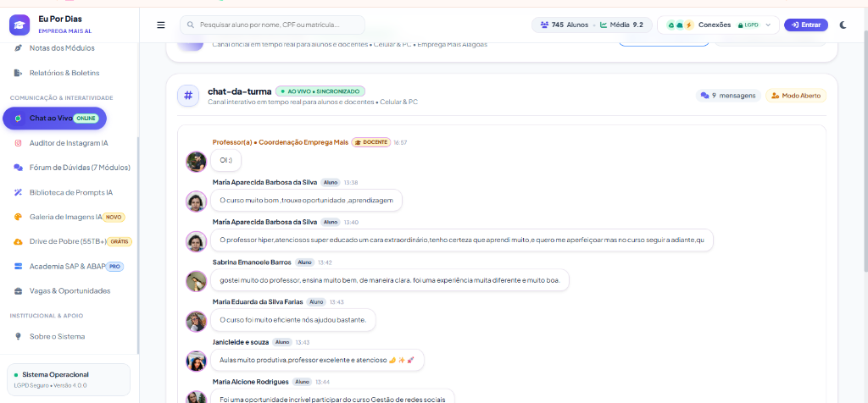The height and width of the screenshot is (403, 868).
Task: Click the Média 9.2 statistic
Action: pyautogui.click(x=621, y=25)
